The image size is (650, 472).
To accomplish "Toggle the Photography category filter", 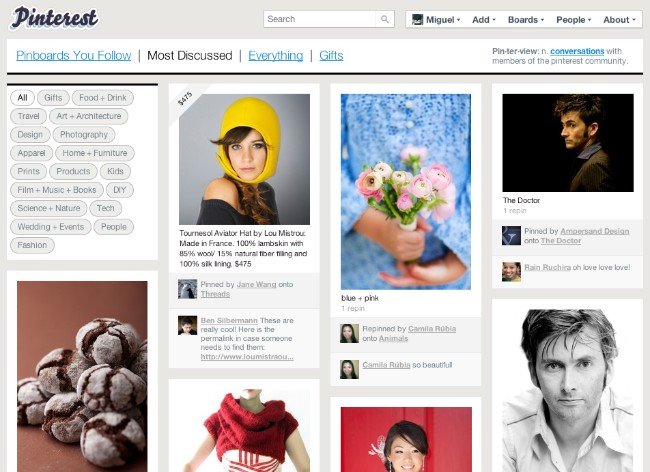I will (x=83, y=134).
